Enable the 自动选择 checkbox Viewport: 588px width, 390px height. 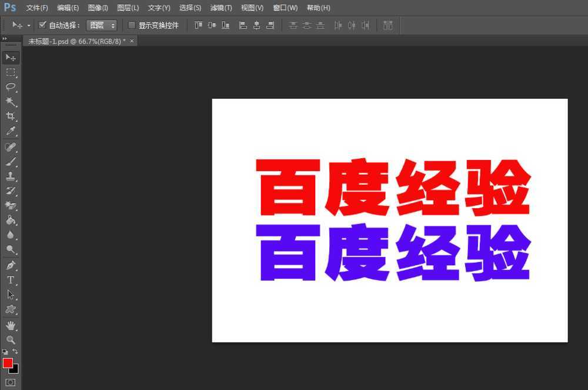click(x=42, y=25)
